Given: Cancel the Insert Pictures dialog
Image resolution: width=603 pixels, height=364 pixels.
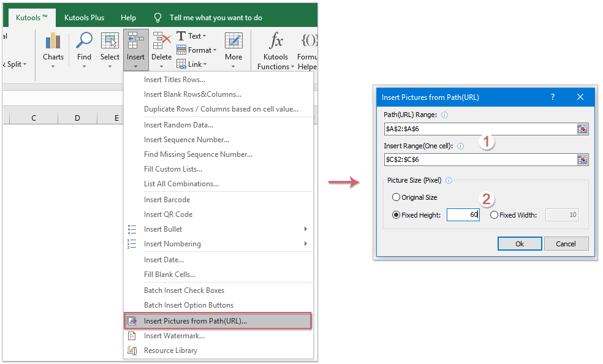Looking at the screenshot, I should 566,243.
